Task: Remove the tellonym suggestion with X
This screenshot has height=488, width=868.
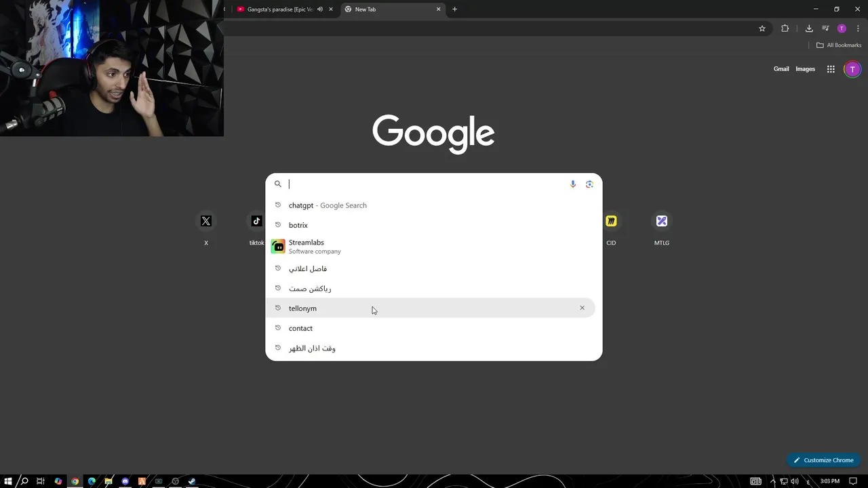Action: (x=582, y=308)
